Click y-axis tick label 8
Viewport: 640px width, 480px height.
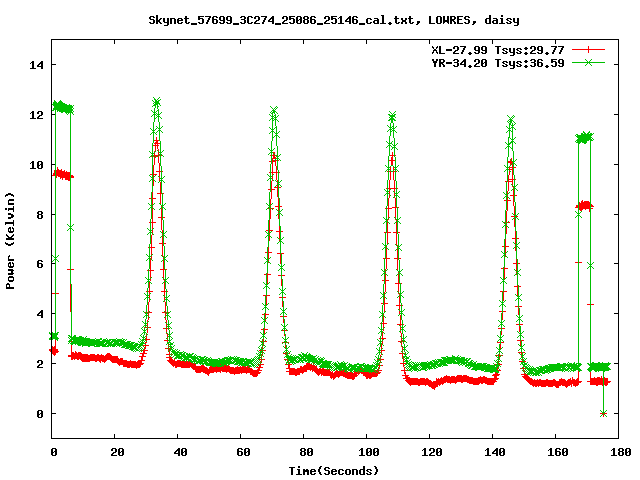pyautogui.click(x=40, y=215)
